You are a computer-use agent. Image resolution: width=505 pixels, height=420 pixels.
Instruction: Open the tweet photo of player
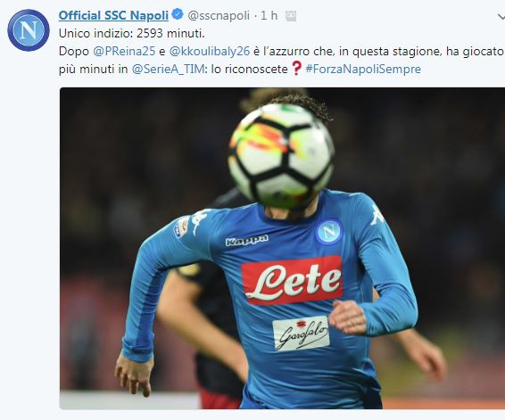point(282,248)
